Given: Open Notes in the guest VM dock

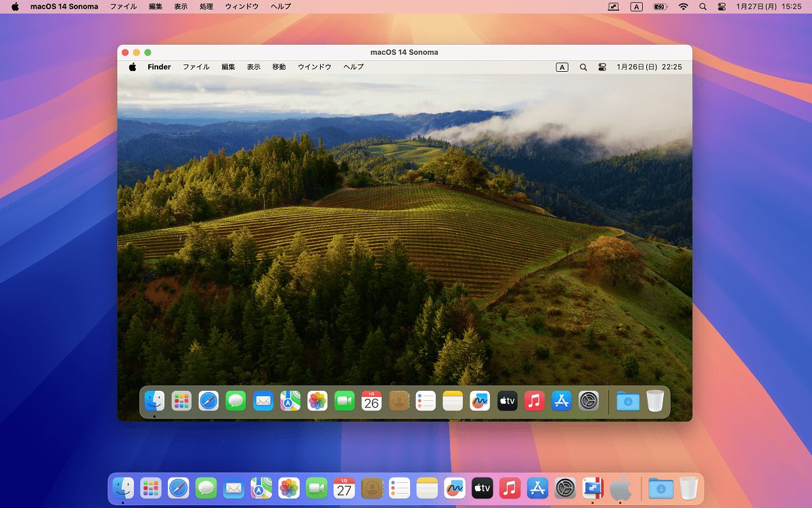Looking at the screenshot, I should click(x=453, y=401).
